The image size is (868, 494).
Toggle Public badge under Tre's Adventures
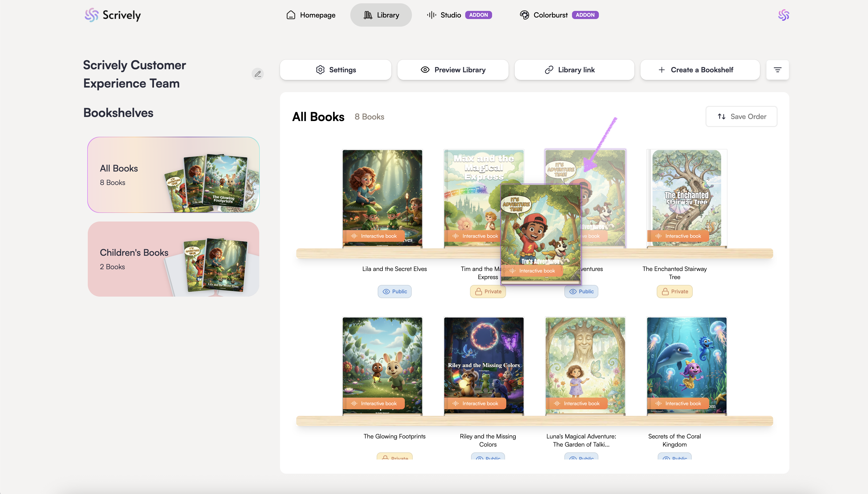pos(581,292)
